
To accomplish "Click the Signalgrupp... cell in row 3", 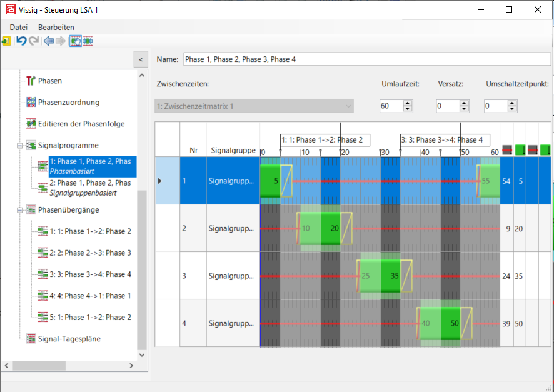I will pyautogui.click(x=233, y=276).
